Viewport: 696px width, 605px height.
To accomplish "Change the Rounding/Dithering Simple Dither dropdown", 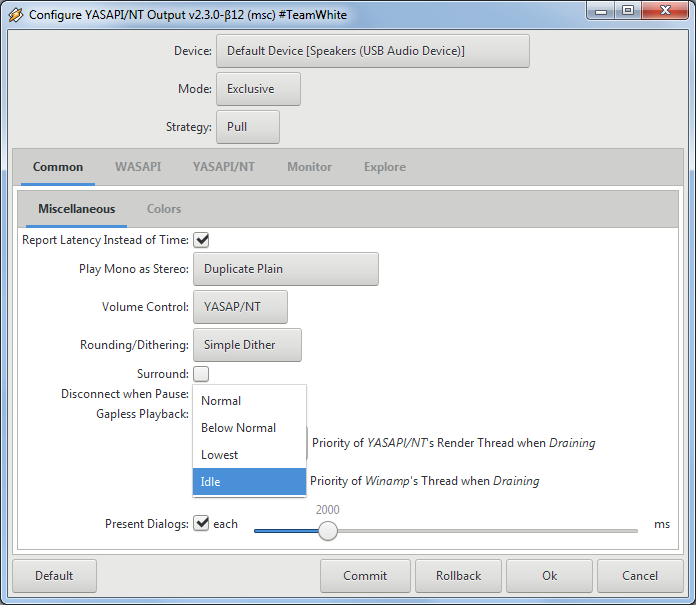I will pyautogui.click(x=246, y=345).
